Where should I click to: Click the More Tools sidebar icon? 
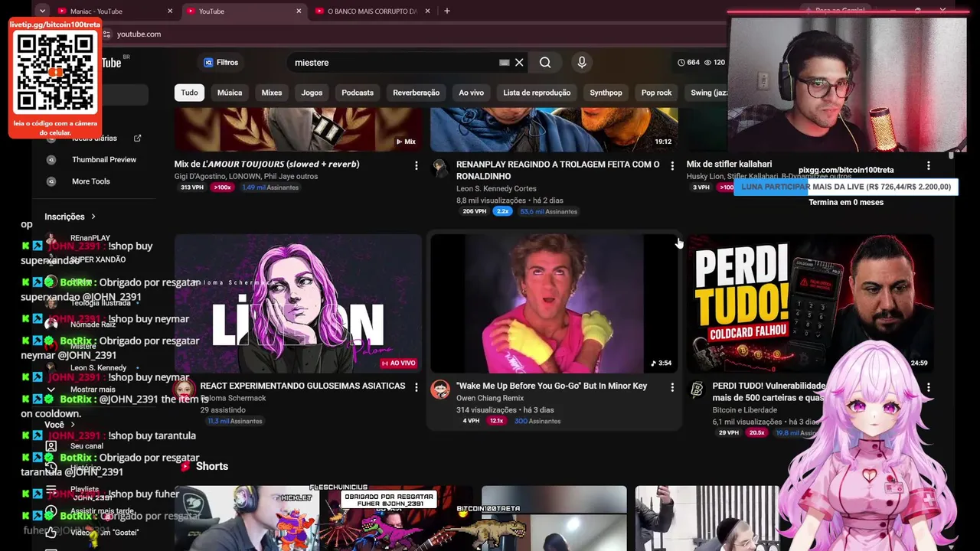pyautogui.click(x=51, y=181)
